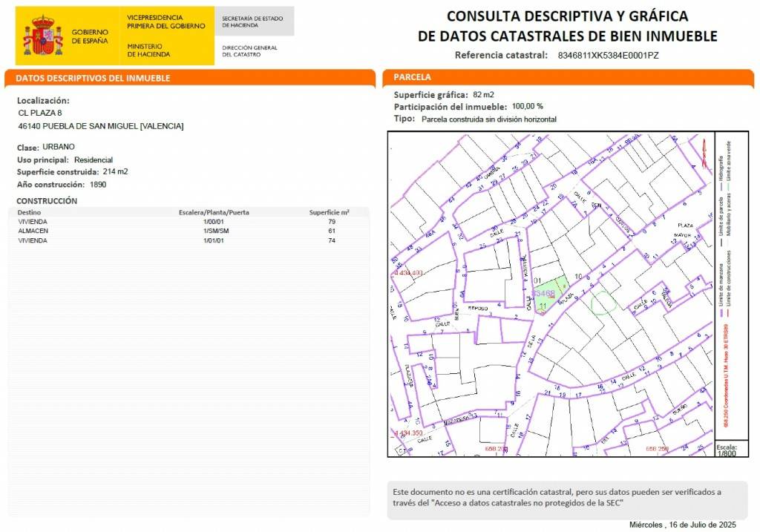Click the 'Residencial' main use value
The width and height of the screenshot is (760, 532).
point(94,160)
